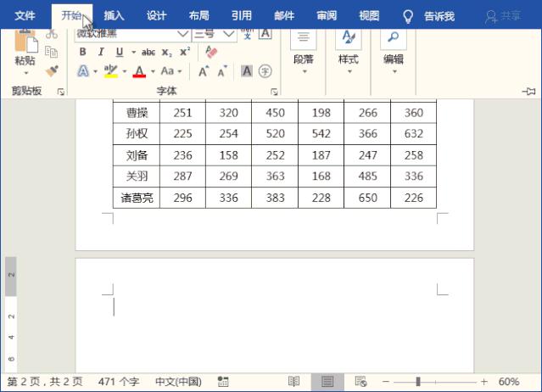Toggle Italic formatting
542x392 pixels.
click(101, 52)
